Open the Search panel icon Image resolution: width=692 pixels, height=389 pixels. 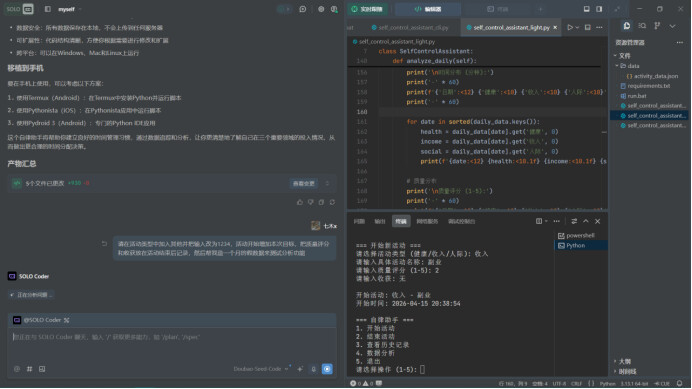[642, 26]
